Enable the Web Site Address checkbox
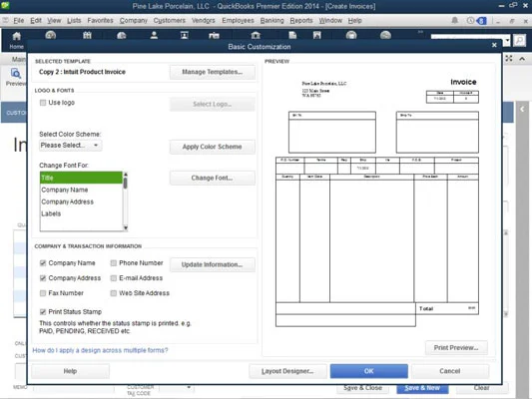532x399 pixels. (x=114, y=293)
